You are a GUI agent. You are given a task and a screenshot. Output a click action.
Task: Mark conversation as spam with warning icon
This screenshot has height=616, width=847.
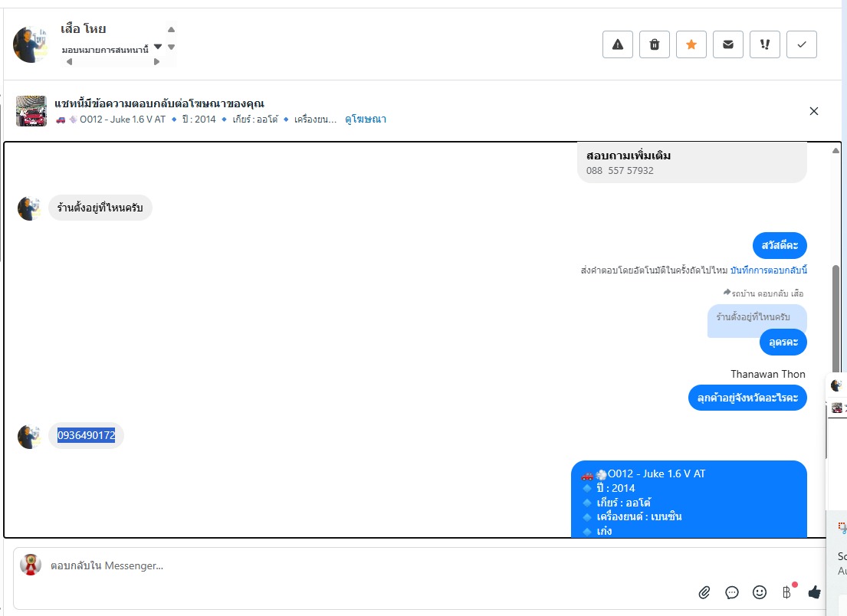point(617,44)
